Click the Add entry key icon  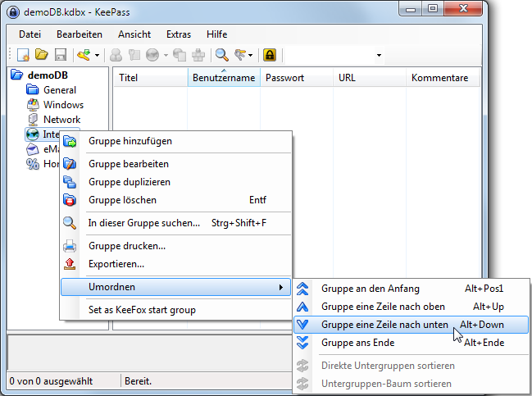click(83, 56)
